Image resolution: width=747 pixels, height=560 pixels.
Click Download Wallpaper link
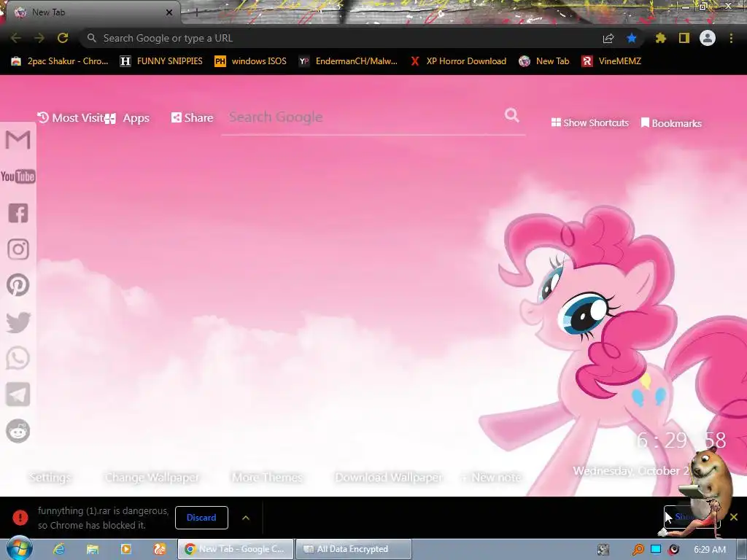coord(389,477)
